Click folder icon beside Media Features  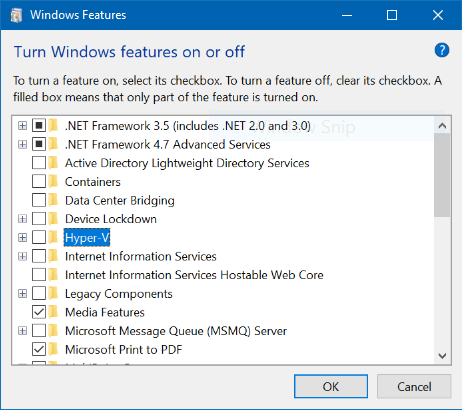(53, 312)
